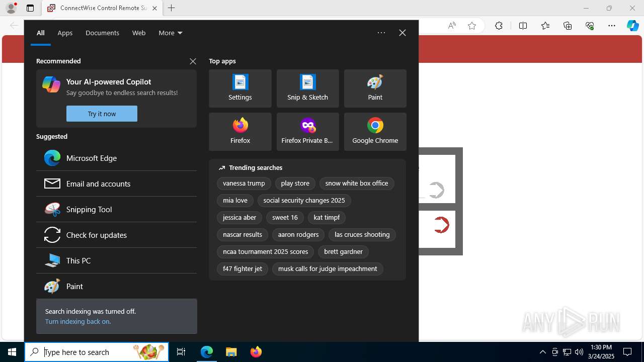
Task: Open Edge extensions puzzle icon
Action: point(499,26)
